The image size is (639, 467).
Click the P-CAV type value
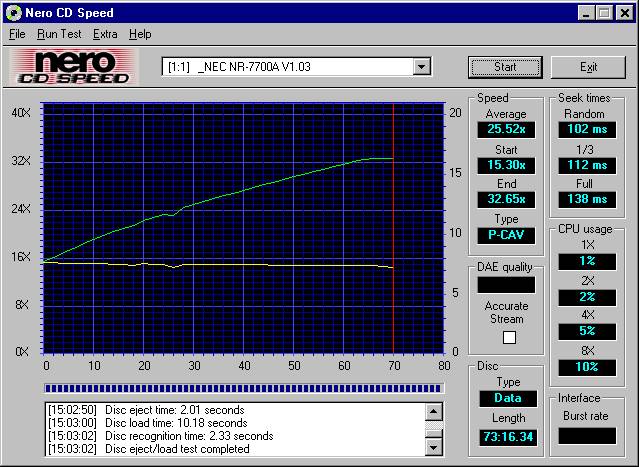506,235
